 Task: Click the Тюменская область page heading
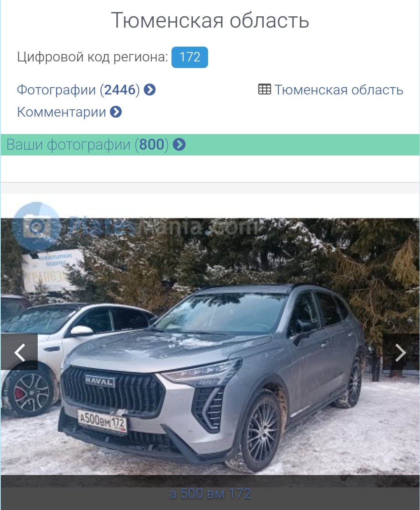[210, 20]
